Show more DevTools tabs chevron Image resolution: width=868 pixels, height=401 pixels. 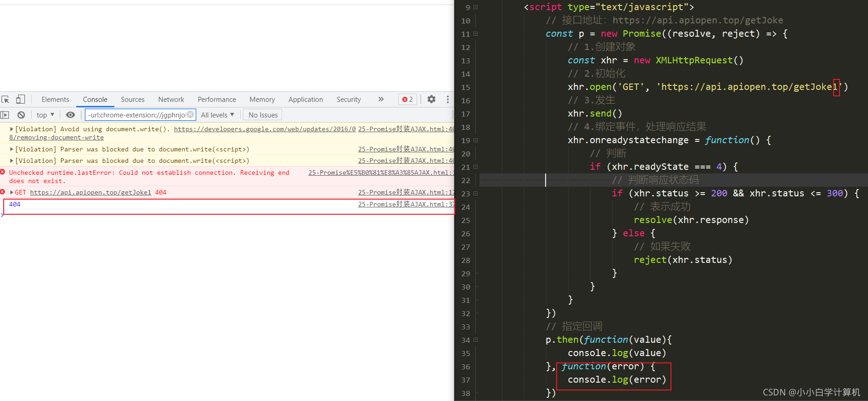tap(381, 99)
